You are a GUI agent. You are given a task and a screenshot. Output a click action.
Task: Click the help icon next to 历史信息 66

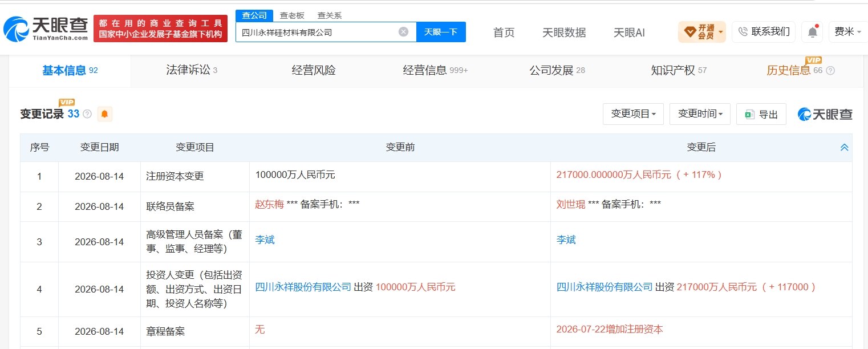(830, 71)
